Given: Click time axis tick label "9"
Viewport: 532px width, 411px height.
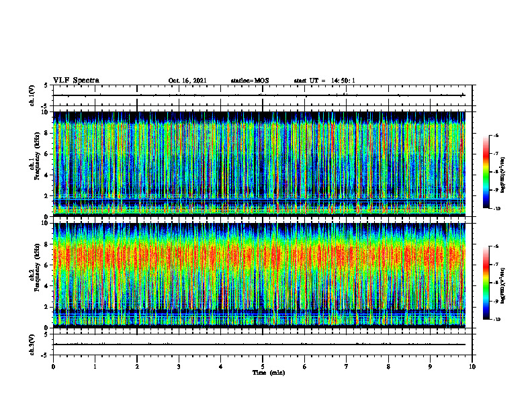Looking at the screenshot, I should coord(430,367).
